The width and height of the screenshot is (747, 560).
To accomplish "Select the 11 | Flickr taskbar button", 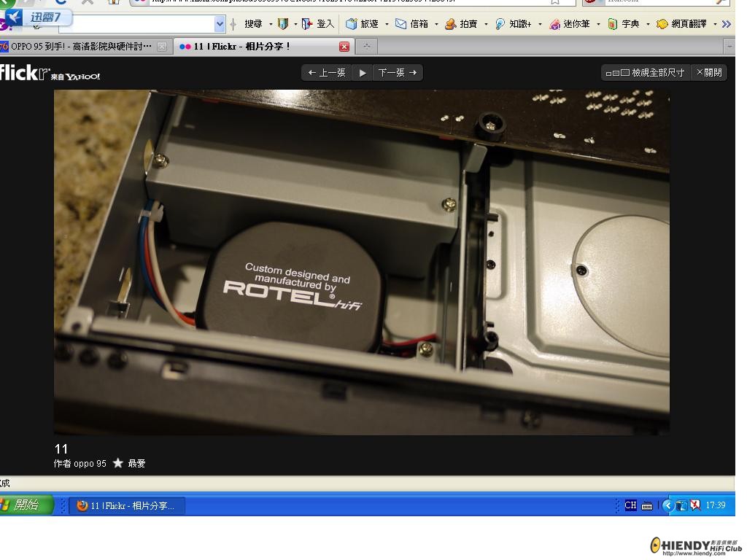I will point(127,505).
